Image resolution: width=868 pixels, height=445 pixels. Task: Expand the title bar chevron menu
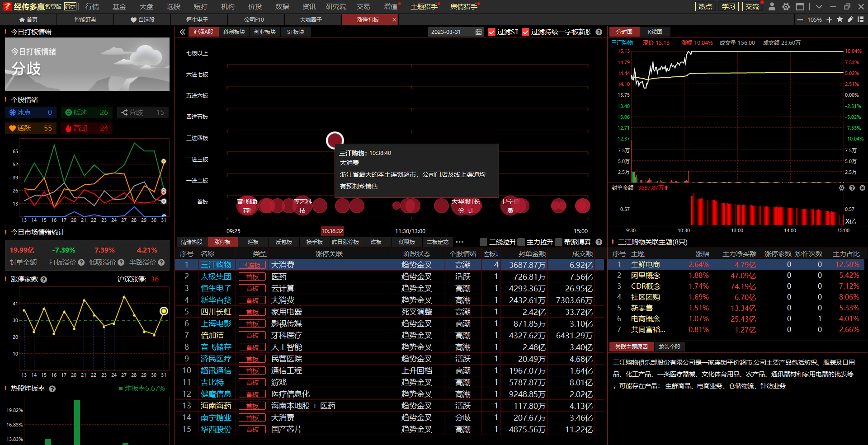coord(819,6)
